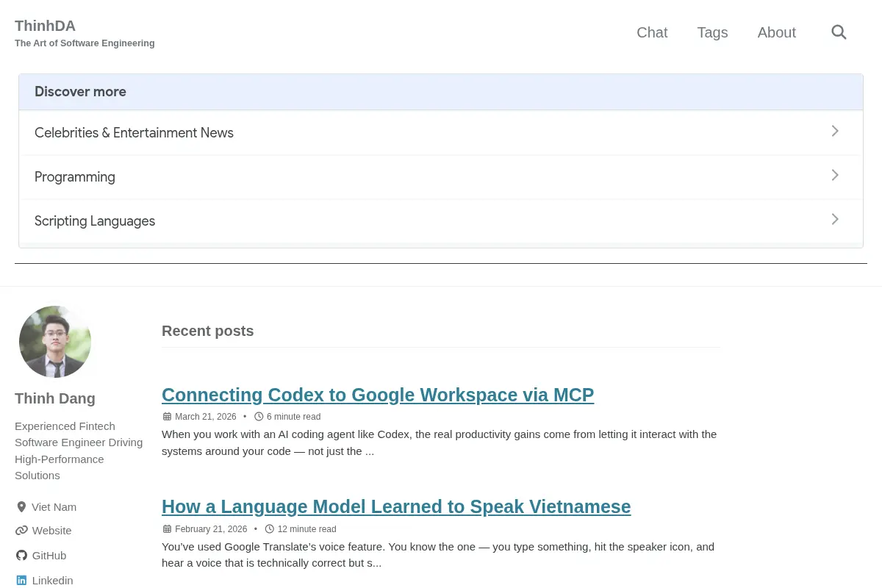The image size is (882, 588).
Task: Expand the Scripting Languages row chevron
Action: [835, 219]
